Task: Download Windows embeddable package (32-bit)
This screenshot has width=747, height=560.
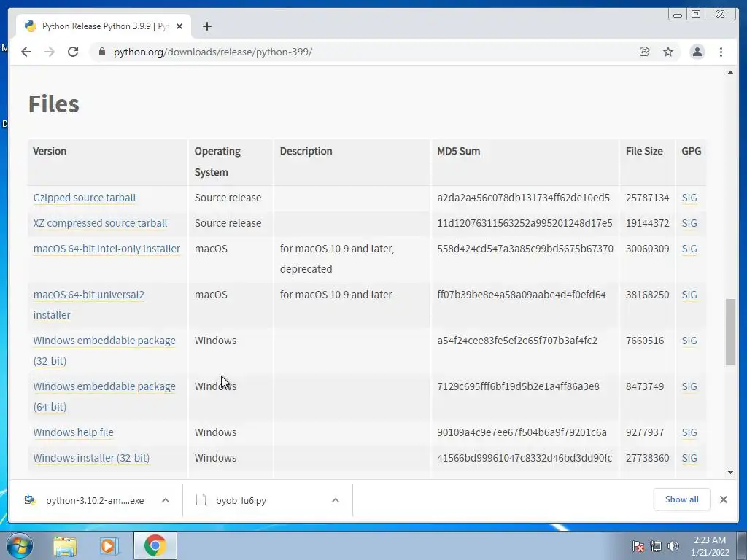Action: click(x=104, y=351)
